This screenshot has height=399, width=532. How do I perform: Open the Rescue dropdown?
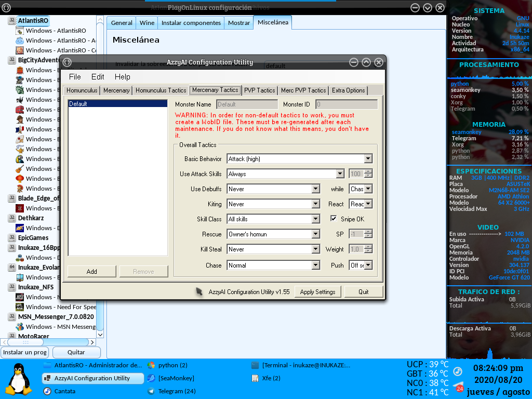(x=315, y=234)
